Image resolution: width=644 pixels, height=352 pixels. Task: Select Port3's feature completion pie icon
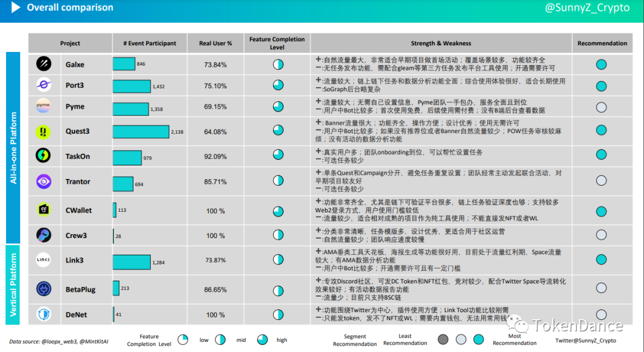tap(278, 85)
